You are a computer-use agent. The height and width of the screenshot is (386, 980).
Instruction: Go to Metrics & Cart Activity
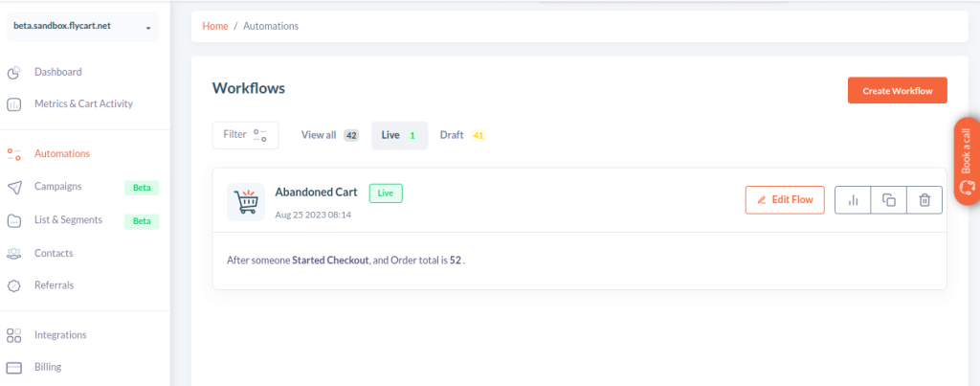tap(84, 103)
